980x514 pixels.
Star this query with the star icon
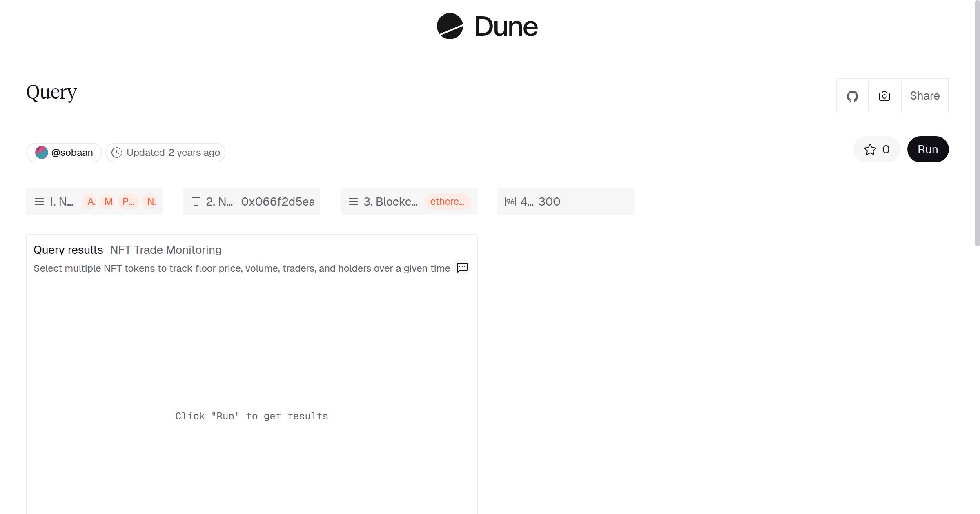pyautogui.click(x=870, y=150)
